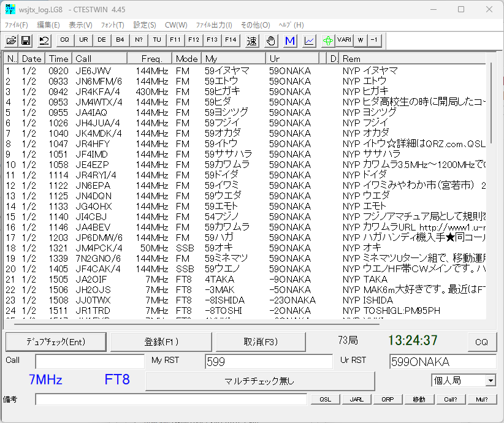Focus the 備考 remarks input field
Screen dimensions: 504x423
(x=171, y=399)
